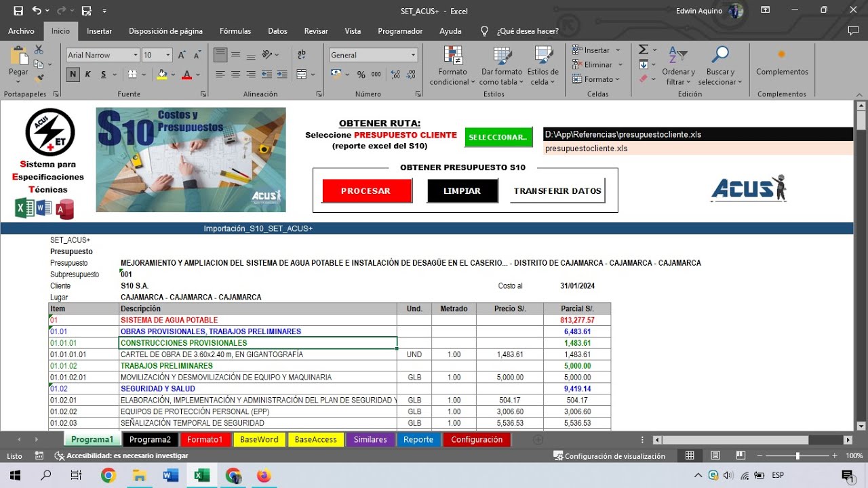The width and height of the screenshot is (868, 488).
Task: Click the merge and center icon
Action: point(302,75)
